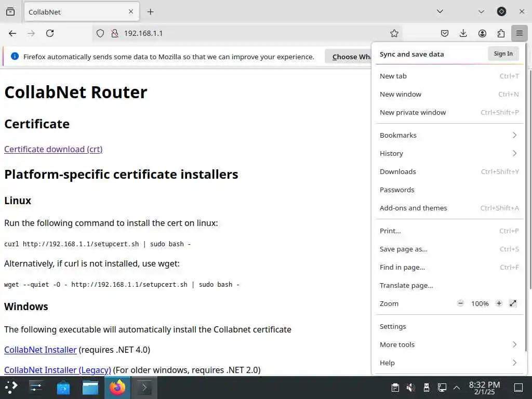Click the diamond icon in title bar
Image resolution: width=532 pixels, height=399 pixels.
501,11
